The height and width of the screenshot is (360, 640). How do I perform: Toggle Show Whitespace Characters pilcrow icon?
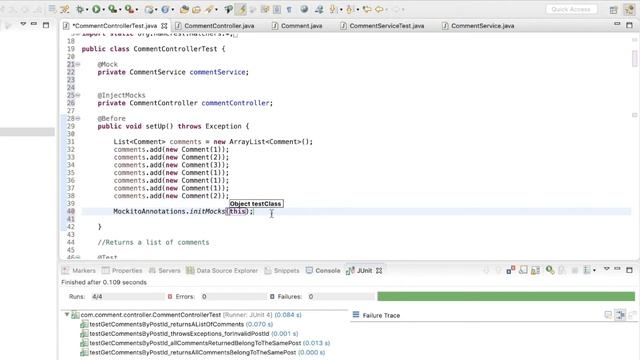(x=289, y=9)
